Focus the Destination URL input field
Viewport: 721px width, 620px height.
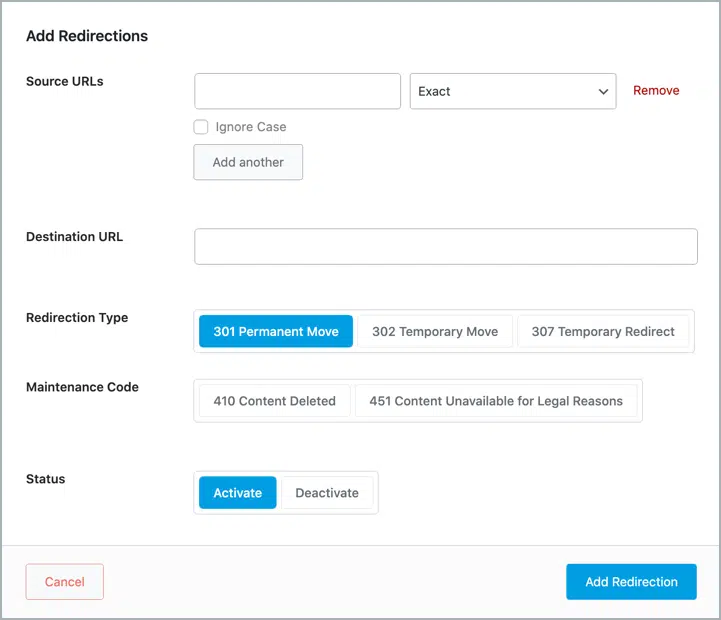(446, 247)
